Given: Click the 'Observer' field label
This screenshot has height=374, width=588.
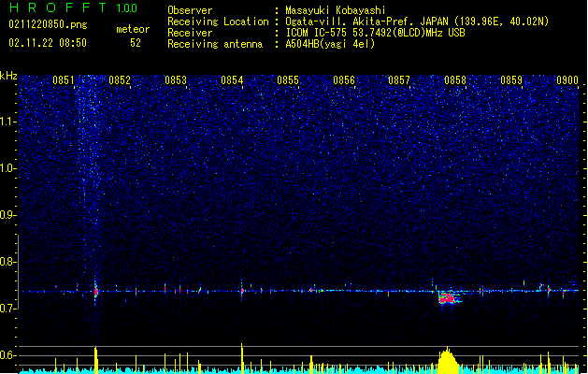Looking at the screenshot, I should [190, 10].
